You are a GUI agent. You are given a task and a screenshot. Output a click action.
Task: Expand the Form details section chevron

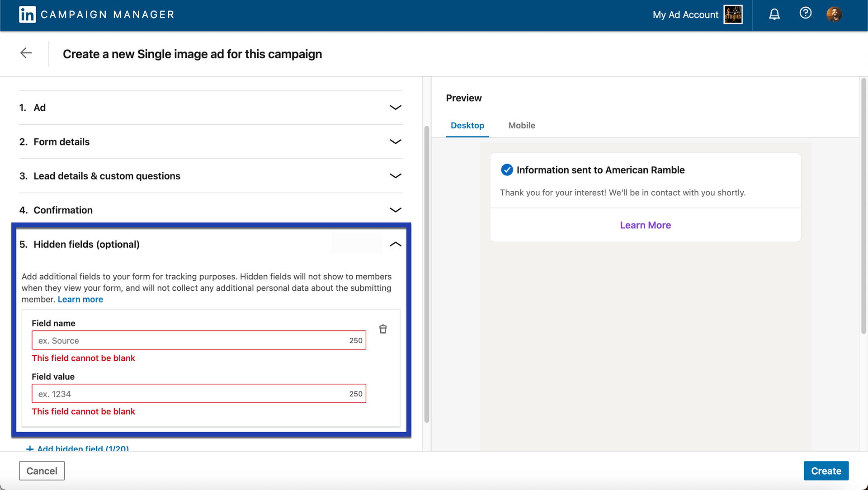pyautogui.click(x=396, y=142)
